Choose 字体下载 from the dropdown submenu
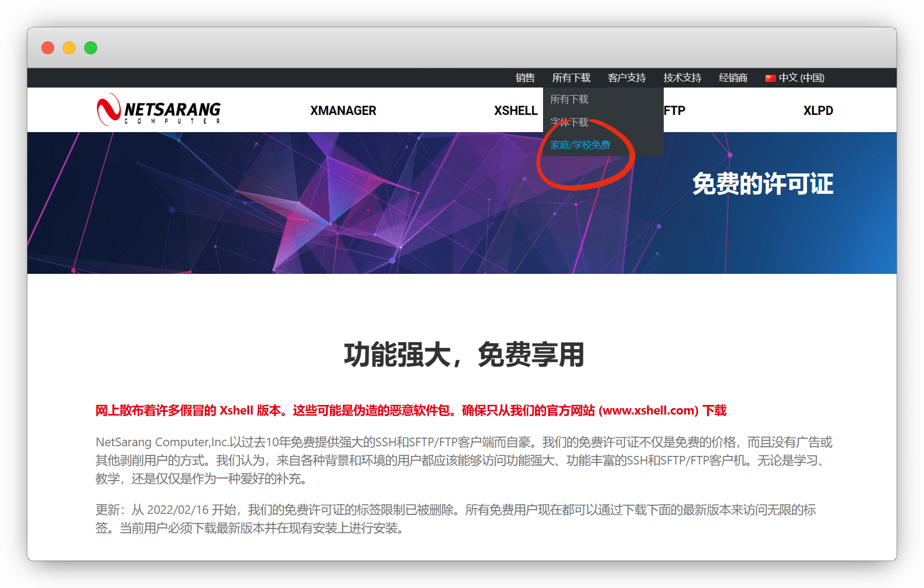 [x=569, y=122]
